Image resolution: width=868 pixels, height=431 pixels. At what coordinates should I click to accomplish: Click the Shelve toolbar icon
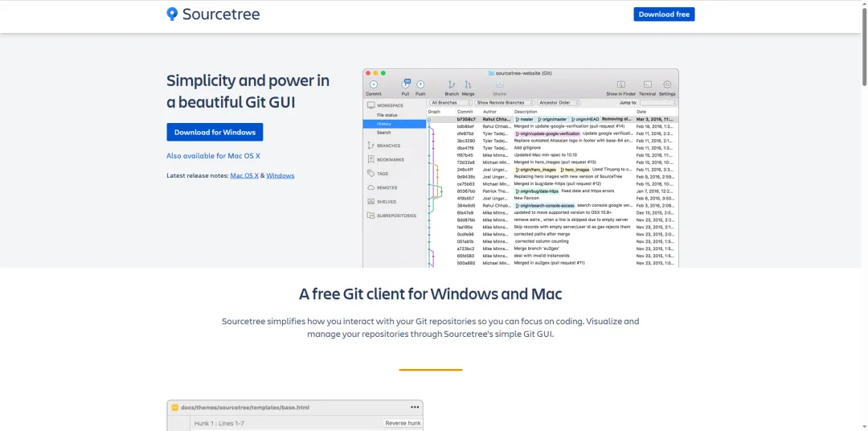tap(499, 84)
